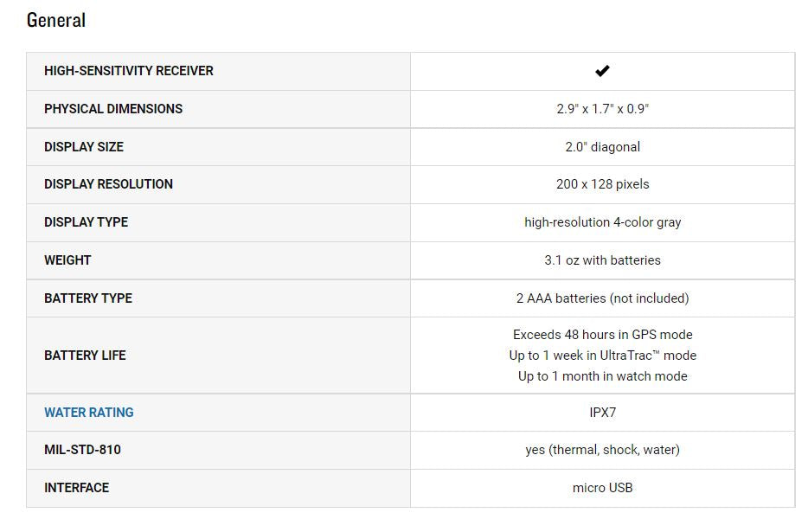Viewport: 808px width, 532px height.
Task: Click the Display Type label
Action: tap(86, 222)
